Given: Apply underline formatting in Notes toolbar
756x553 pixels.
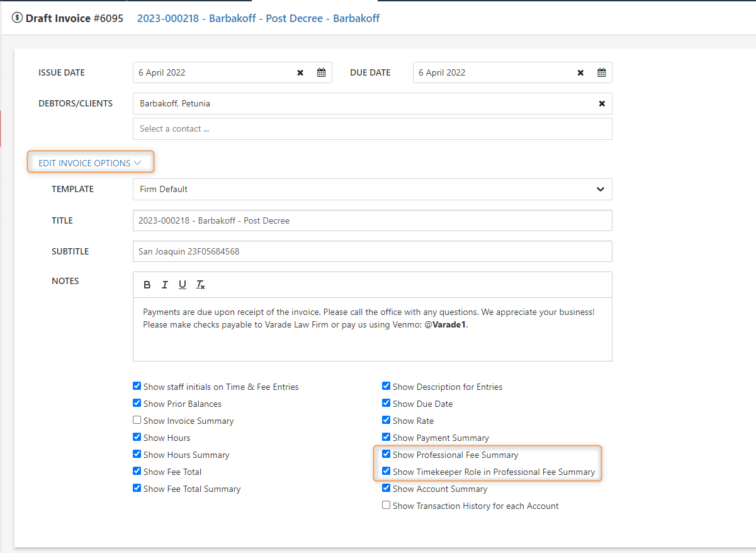Looking at the screenshot, I should click(182, 284).
